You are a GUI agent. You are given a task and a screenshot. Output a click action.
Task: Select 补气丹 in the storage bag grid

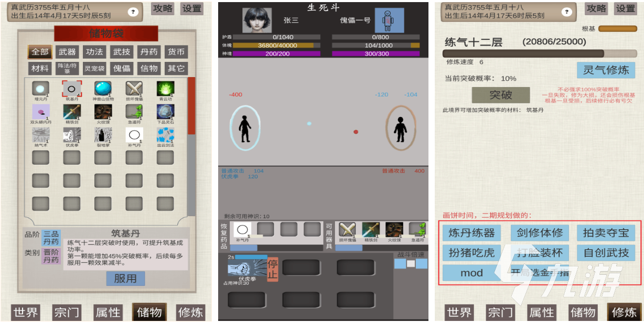[134, 135]
